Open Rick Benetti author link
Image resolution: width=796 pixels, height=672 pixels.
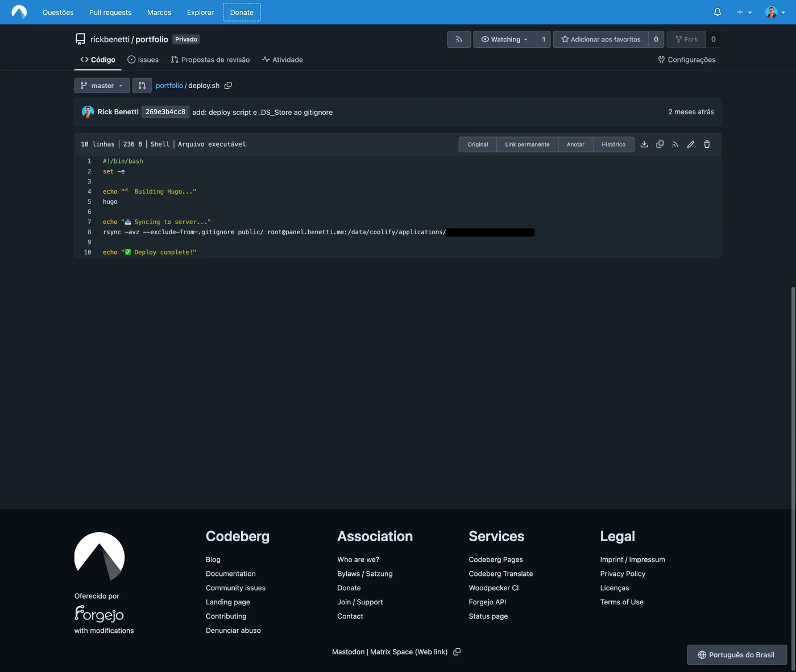pos(118,112)
